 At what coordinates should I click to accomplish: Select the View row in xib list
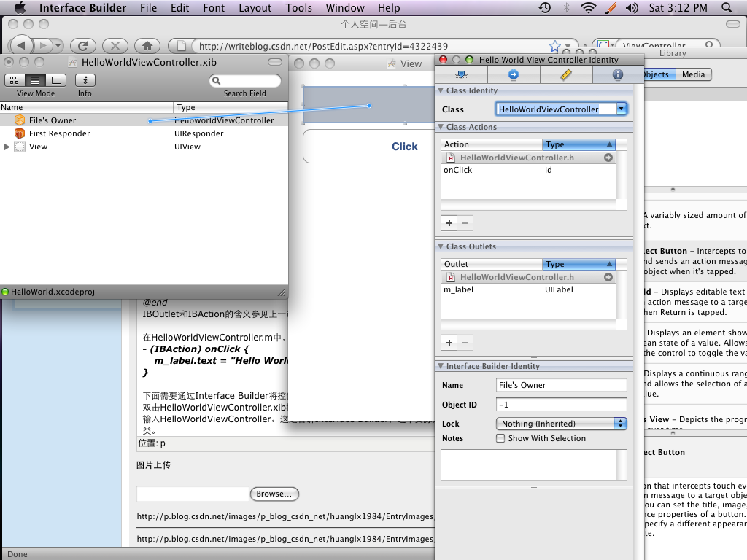[144, 147]
